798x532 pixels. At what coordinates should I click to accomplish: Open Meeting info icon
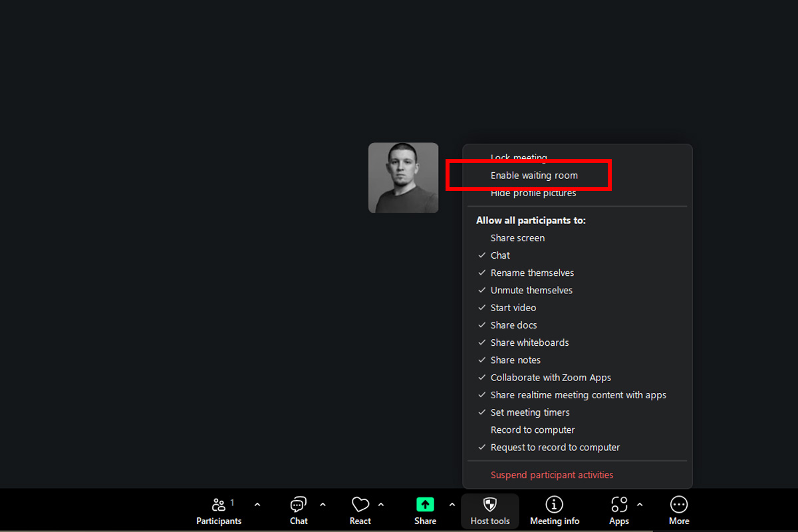(554, 505)
